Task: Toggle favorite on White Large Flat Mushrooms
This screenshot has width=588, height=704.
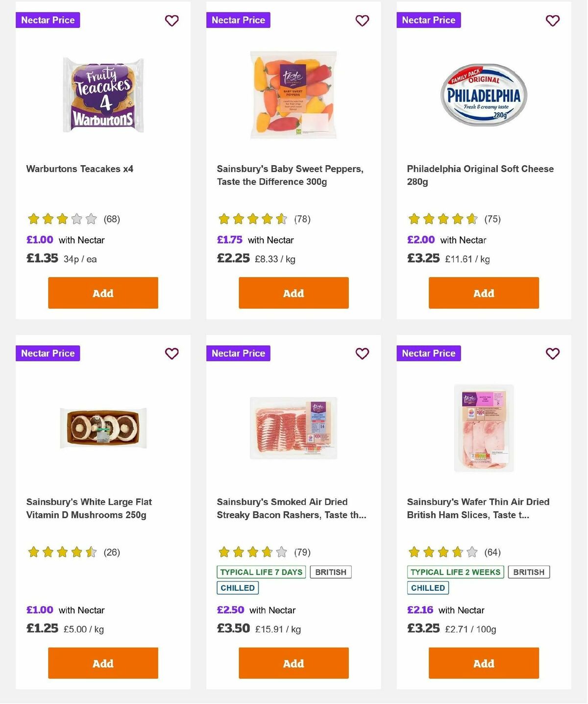Action: (171, 353)
